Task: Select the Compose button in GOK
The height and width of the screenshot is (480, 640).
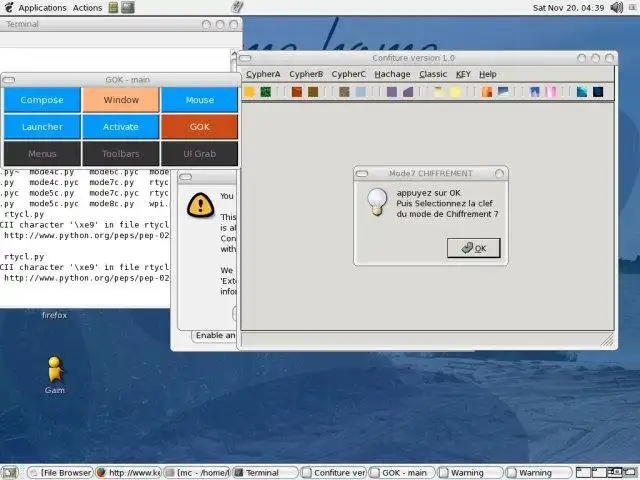Action: [x=42, y=100]
